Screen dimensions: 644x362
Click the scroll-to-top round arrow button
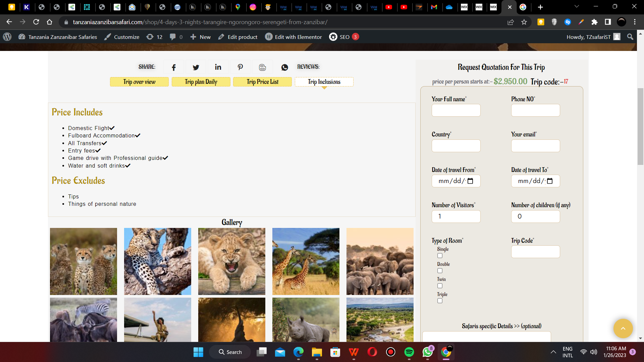pos(623,328)
